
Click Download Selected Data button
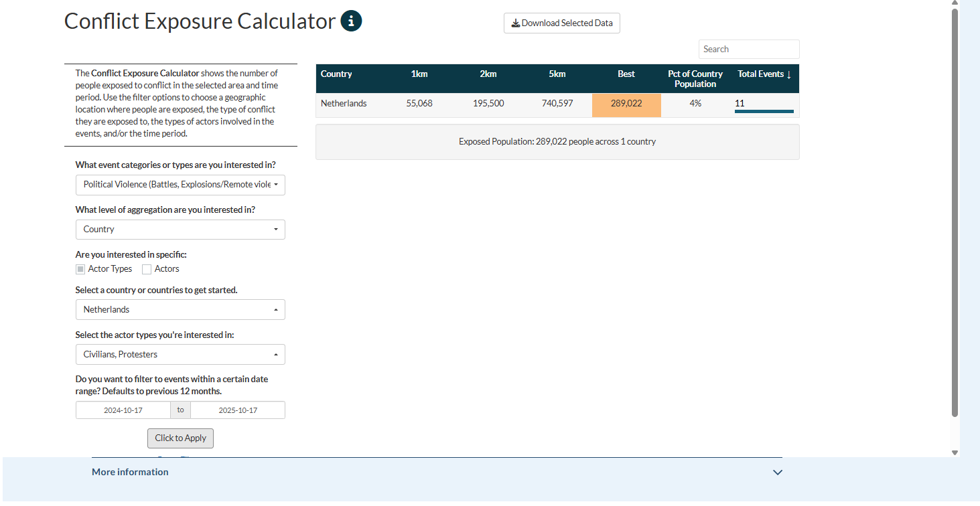coord(562,23)
